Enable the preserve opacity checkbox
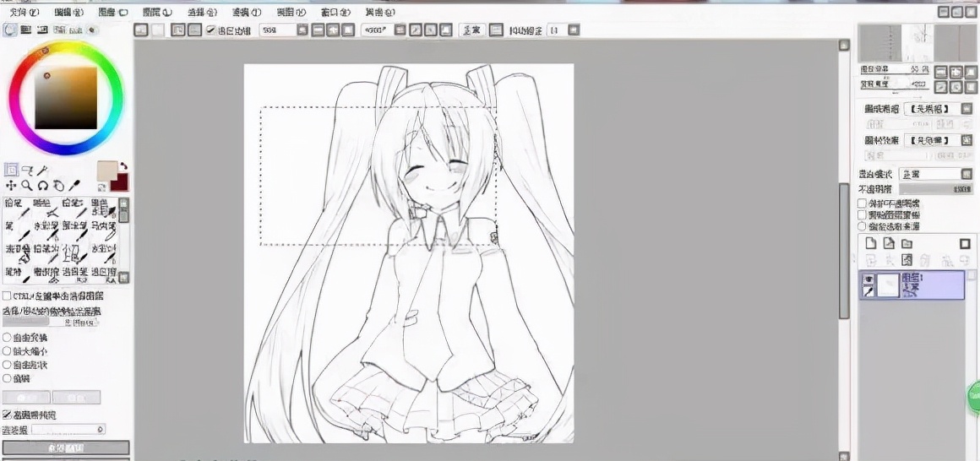Screen dimensions: 980x461 [x=863, y=203]
